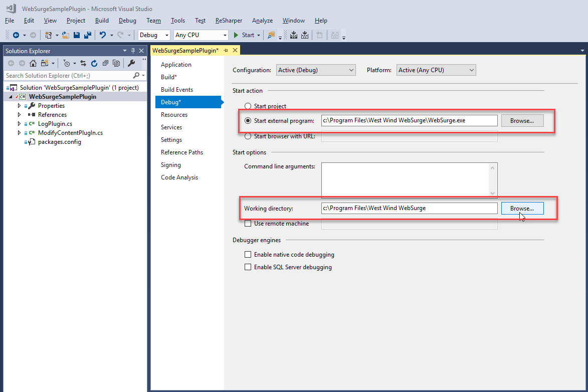The height and width of the screenshot is (392, 588).
Task: Close the WebSurgeSamplePlugin document tab
Action: (235, 50)
